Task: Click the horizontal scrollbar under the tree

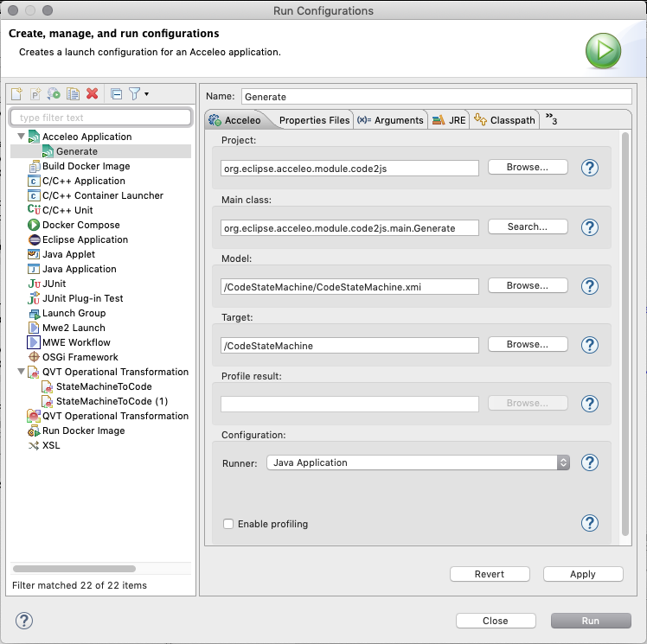Action: (x=74, y=569)
